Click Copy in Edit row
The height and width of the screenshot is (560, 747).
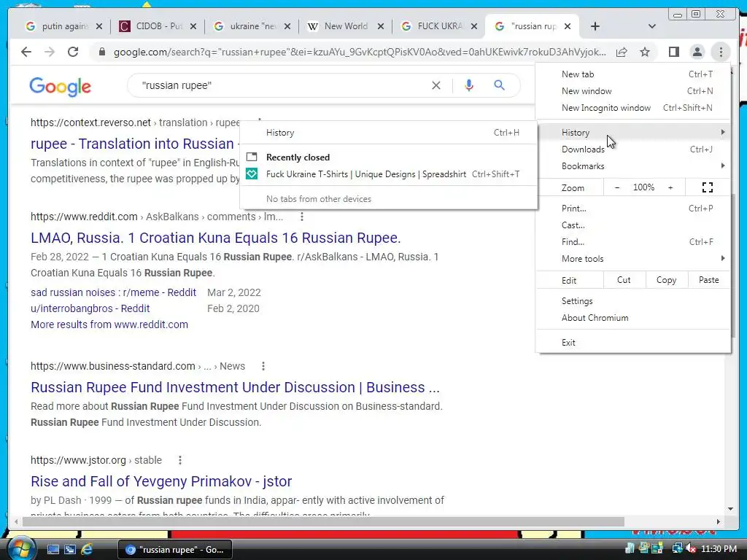[667, 280]
